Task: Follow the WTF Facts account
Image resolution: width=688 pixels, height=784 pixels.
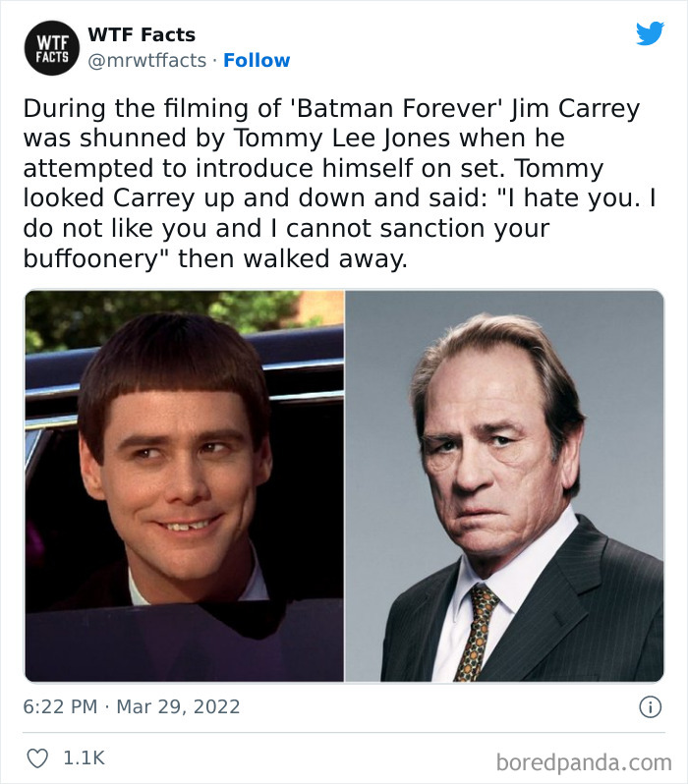Action: pos(257,60)
